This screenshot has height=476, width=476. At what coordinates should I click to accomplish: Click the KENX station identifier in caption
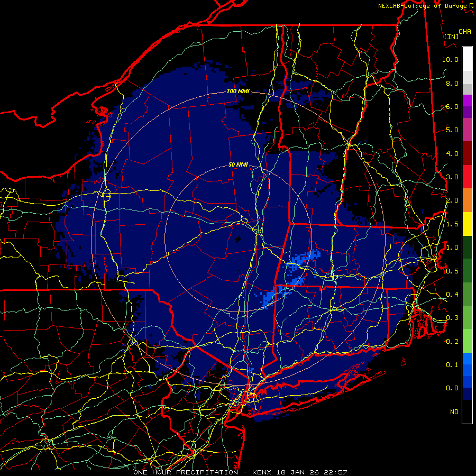coord(263,472)
